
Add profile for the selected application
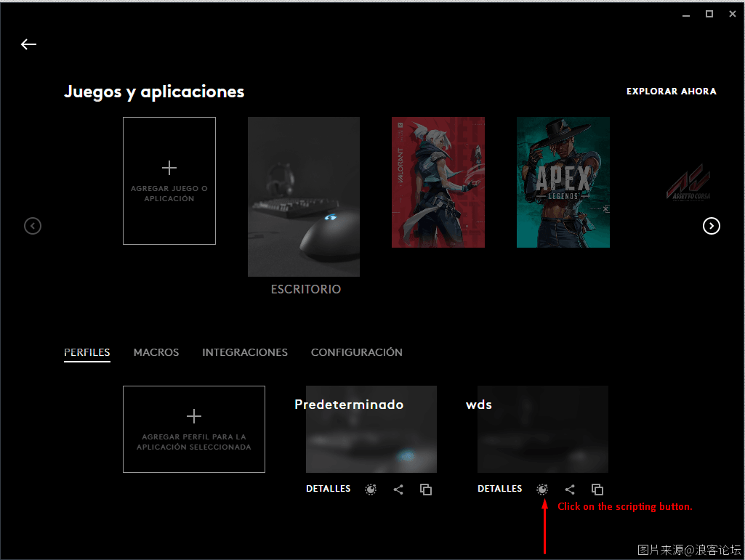(x=194, y=429)
